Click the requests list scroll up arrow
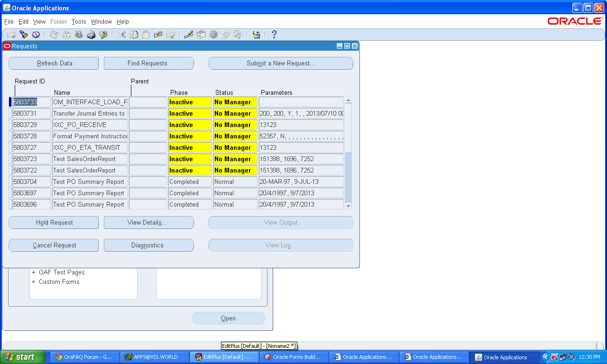Image resolution: width=607 pixels, height=364 pixels. pos(349,100)
